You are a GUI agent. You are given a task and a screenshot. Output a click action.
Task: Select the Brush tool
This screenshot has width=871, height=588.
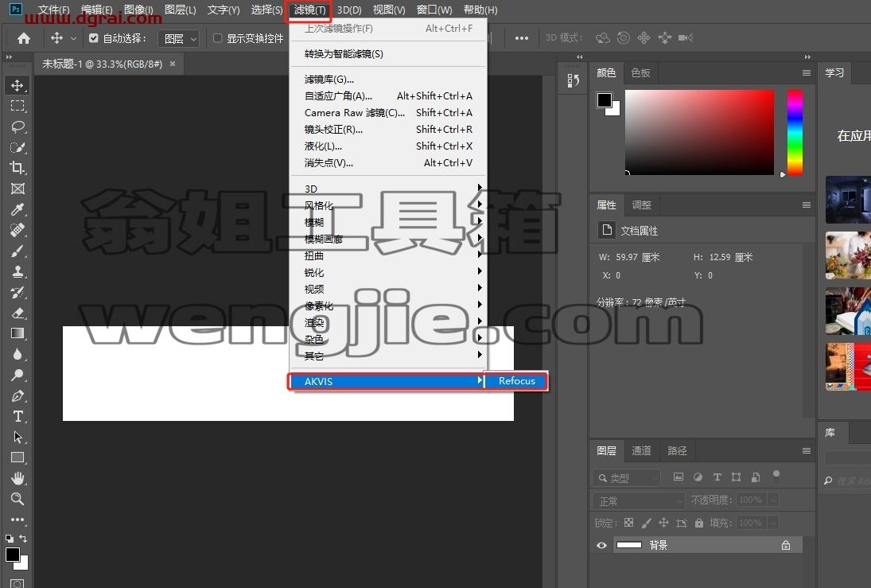point(17,251)
